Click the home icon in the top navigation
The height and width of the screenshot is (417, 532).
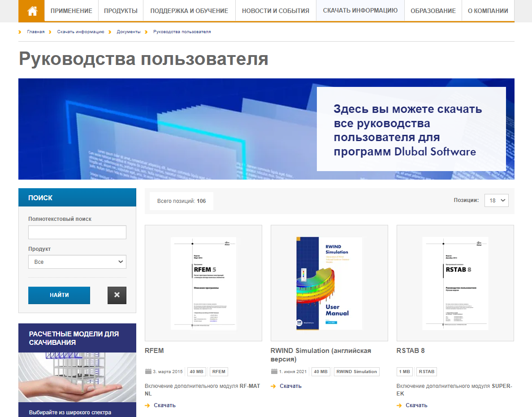click(31, 11)
